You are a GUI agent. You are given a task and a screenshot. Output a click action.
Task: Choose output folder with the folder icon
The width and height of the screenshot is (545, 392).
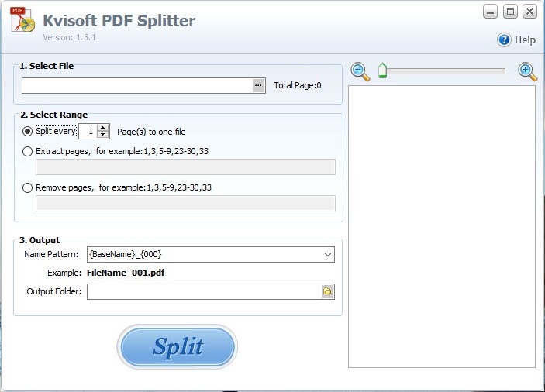coord(327,291)
